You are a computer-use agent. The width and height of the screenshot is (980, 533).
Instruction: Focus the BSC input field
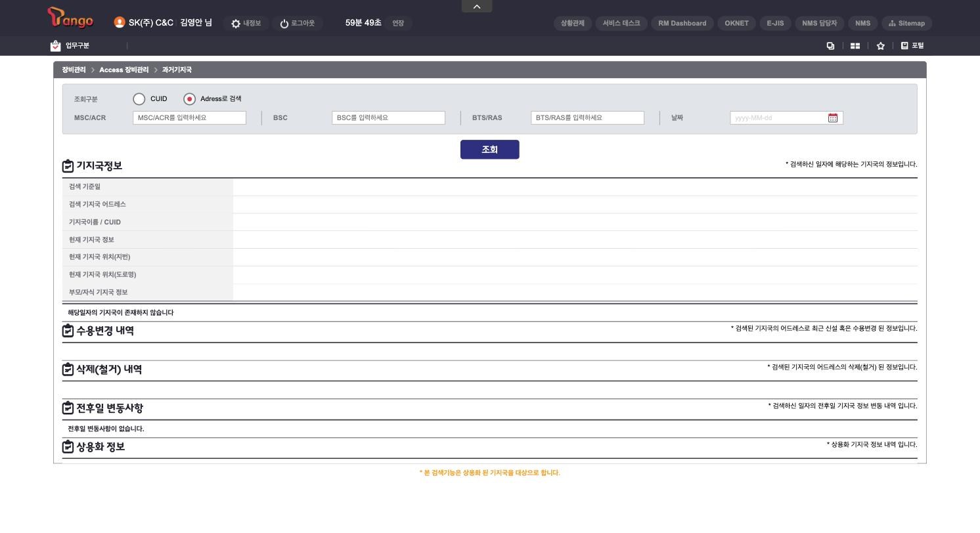[x=388, y=118]
